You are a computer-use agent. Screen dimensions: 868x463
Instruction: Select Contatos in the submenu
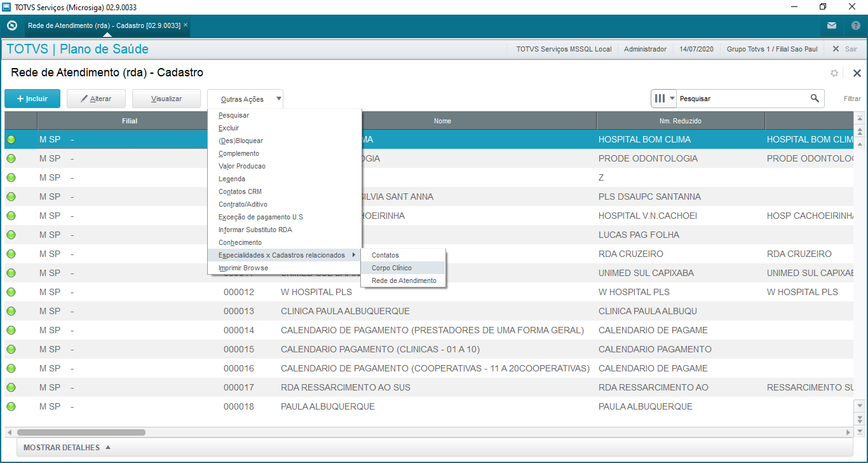(403, 255)
